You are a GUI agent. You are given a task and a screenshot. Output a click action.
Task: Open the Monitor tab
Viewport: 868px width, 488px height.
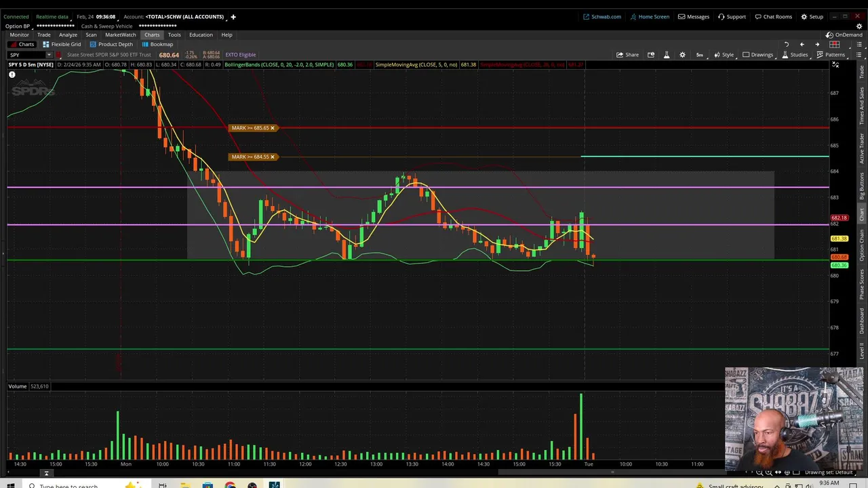pyautogui.click(x=19, y=35)
